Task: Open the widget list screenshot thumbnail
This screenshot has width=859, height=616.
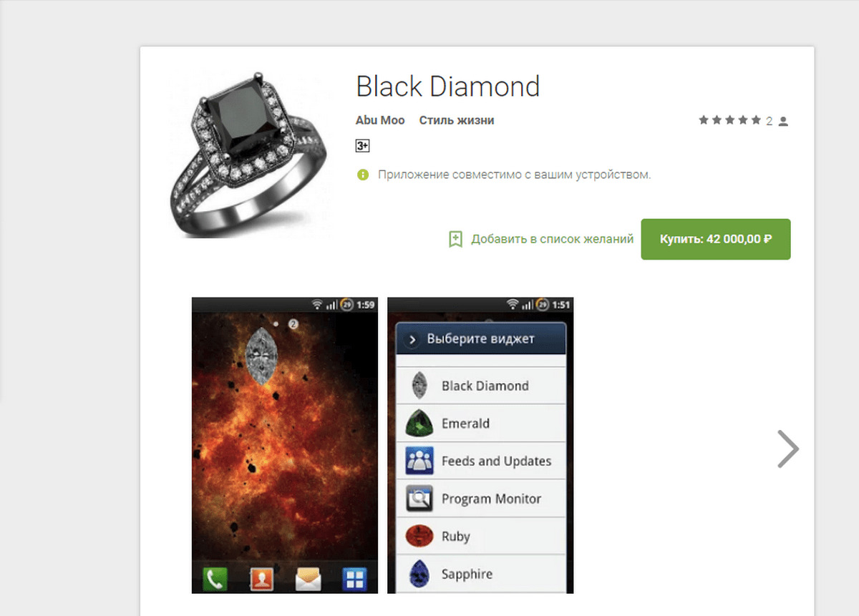Action: (480, 445)
